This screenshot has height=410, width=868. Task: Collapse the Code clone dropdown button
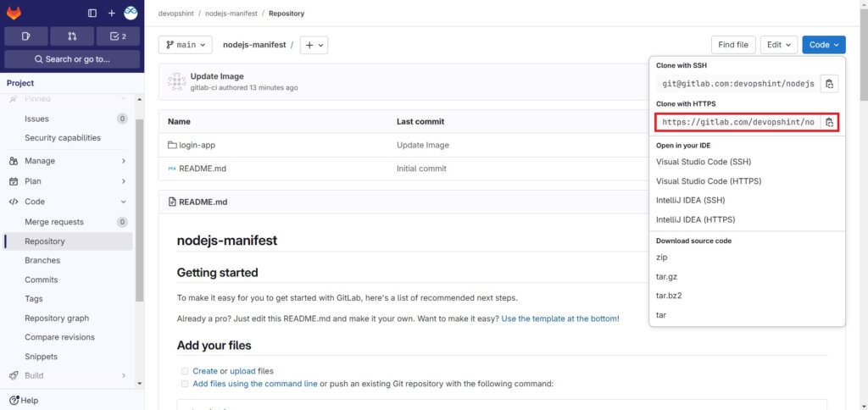click(x=824, y=45)
